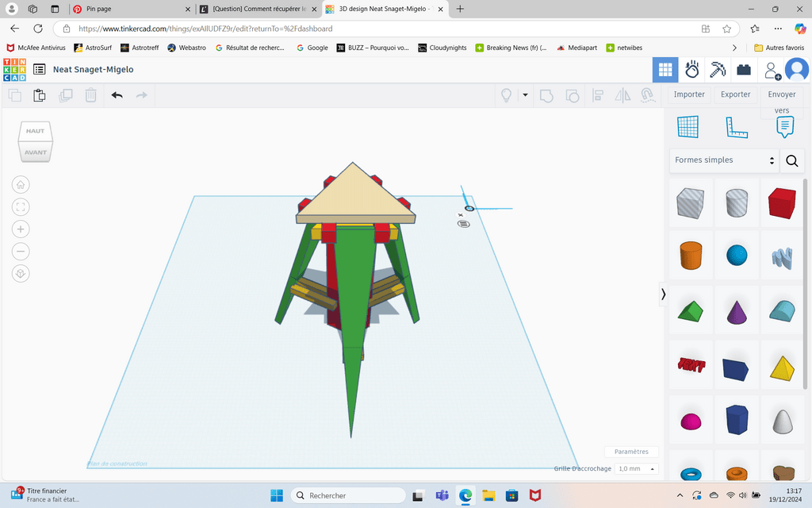Image resolution: width=812 pixels, height=508 pixels.
Task: Invite collaborators with add-person icon
Action: tap(772, 71)
